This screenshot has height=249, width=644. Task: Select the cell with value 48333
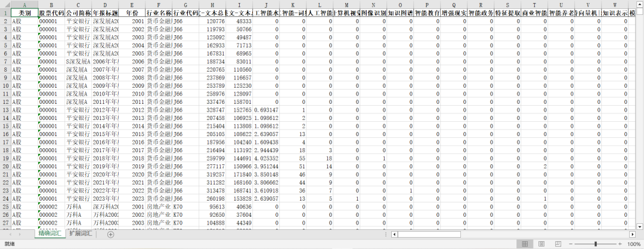click(x=240, y=21)
